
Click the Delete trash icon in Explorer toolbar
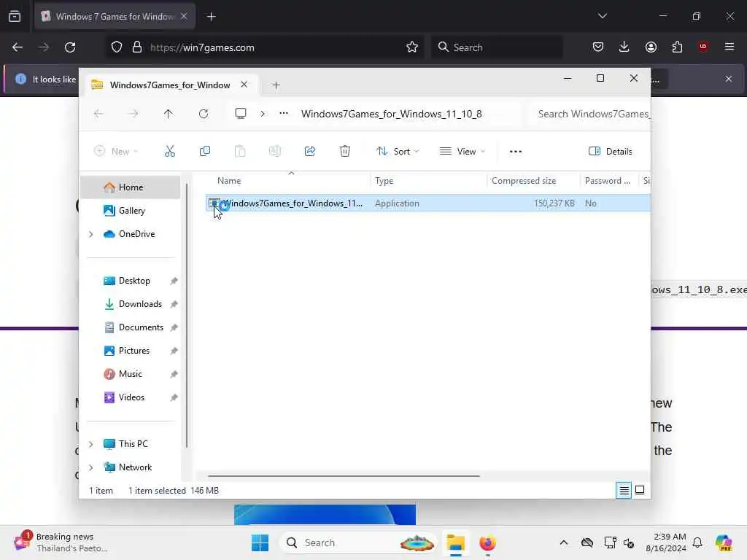coord(345,152)
